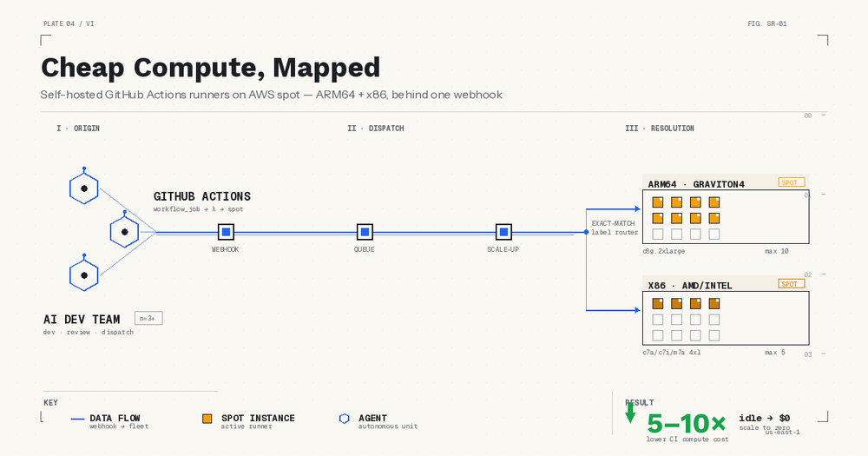Select the II · DISPATCH section heading
Image resolution: width=868 pixels, height=456 pixels.
376,128
